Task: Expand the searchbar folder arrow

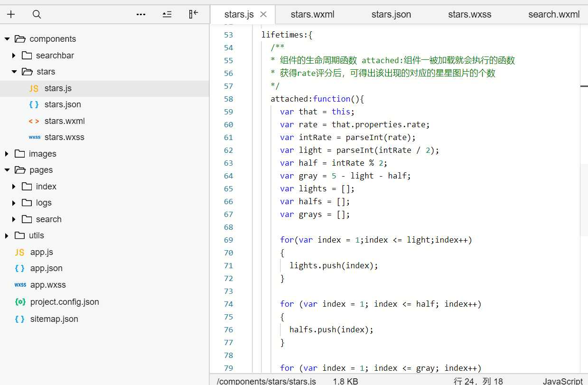Action: 14,56
